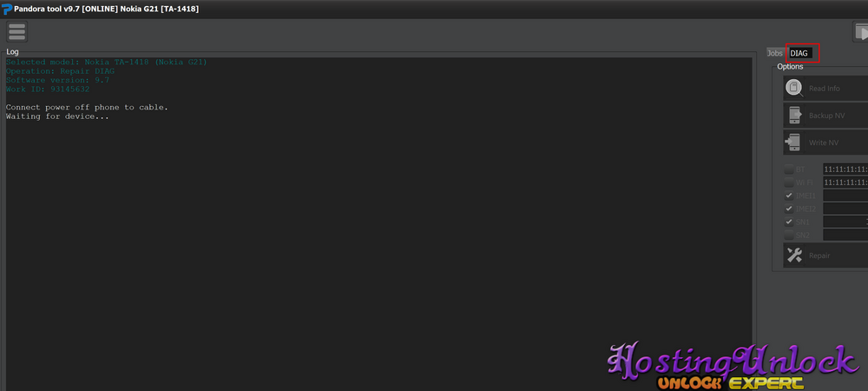Click the Backup NV phone icon
Viewport: 868px width, 391px height.
tap(794, 116)
